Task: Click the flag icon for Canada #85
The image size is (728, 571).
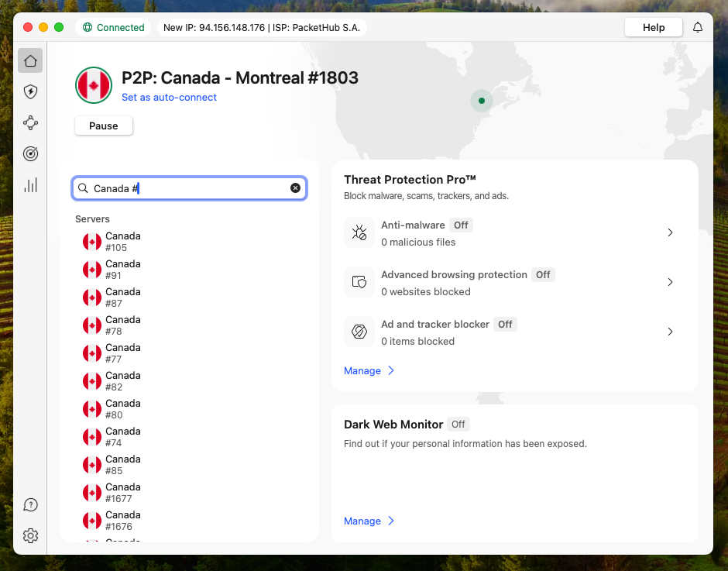Action: (x=92, y=465)
